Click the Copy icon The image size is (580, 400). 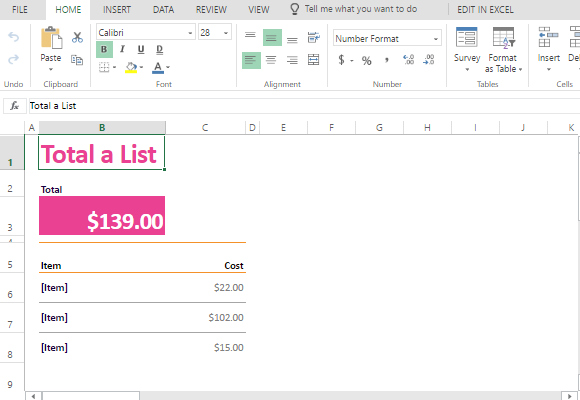click(x=77, y=60)
